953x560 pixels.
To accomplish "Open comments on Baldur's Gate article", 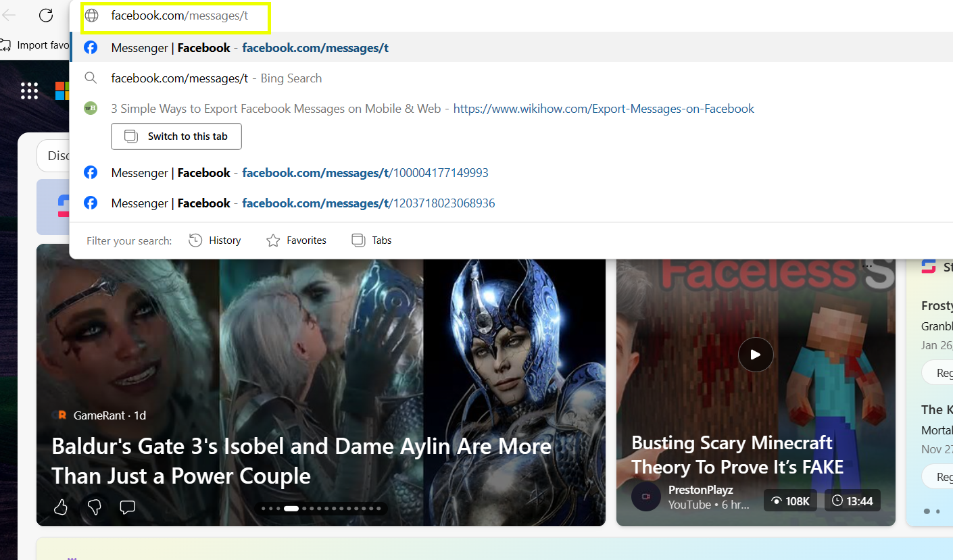I will click(x=127, y=507).
